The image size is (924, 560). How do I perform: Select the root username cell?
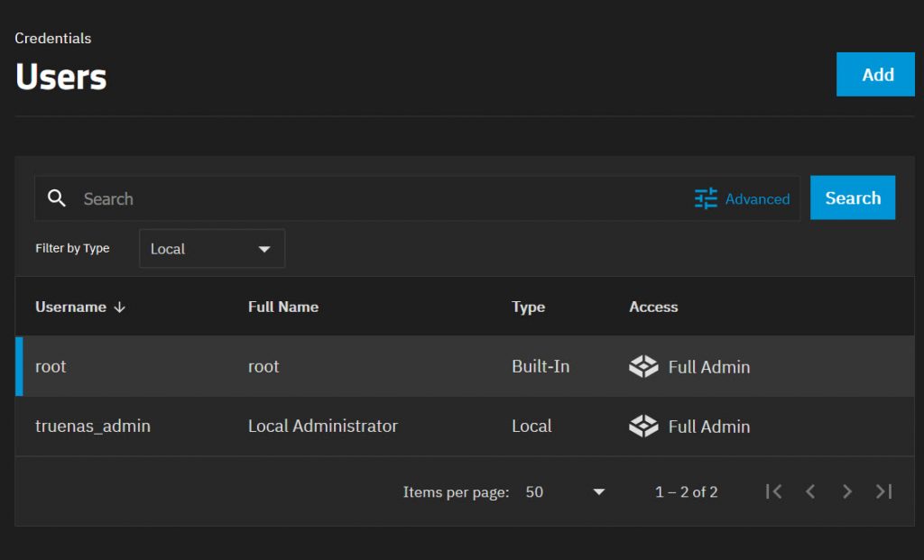(51, 366)
